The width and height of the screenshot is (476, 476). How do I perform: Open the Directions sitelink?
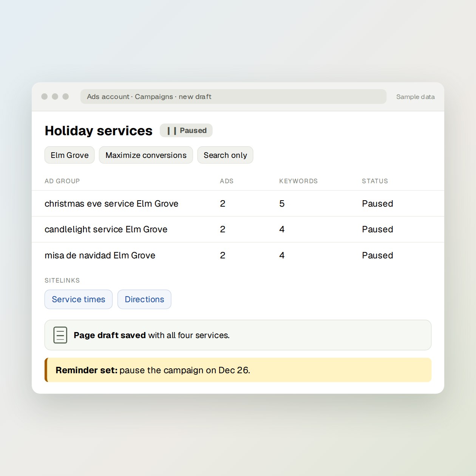144,299
